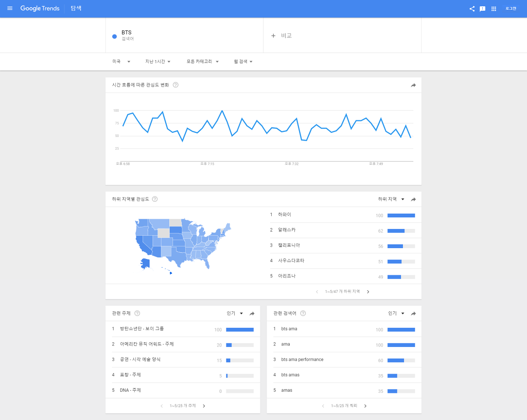Open the 모든 카테고리 category dropdown
The height and width of the screenshot is (420, 527).
[x=202, y=61]
